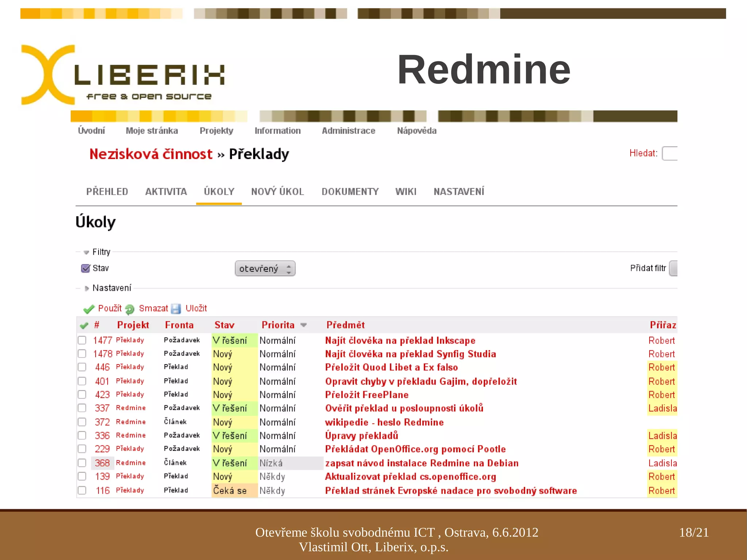Click the Uložit floppy disk icon

pos(176,309)
